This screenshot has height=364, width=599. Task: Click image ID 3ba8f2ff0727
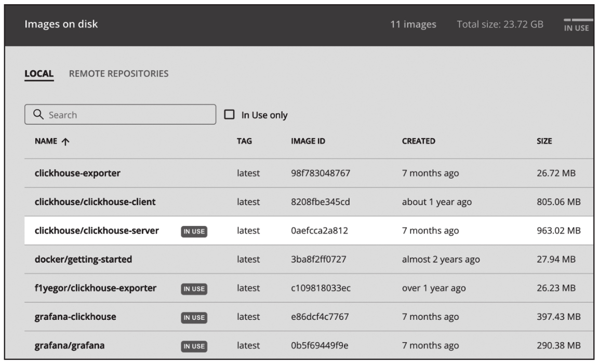pyautogui.click(x=318, y=259)
